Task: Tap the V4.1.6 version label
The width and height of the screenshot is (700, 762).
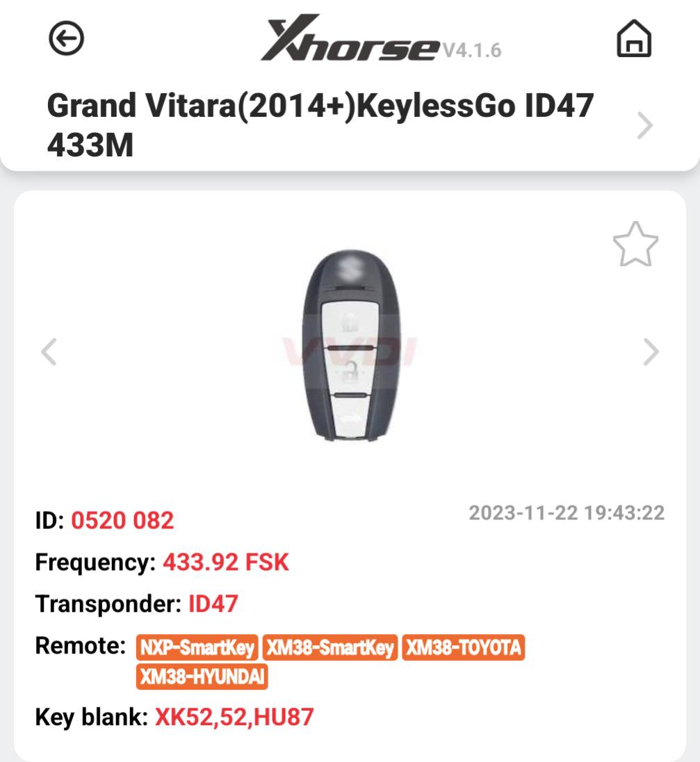Action: 472,51
